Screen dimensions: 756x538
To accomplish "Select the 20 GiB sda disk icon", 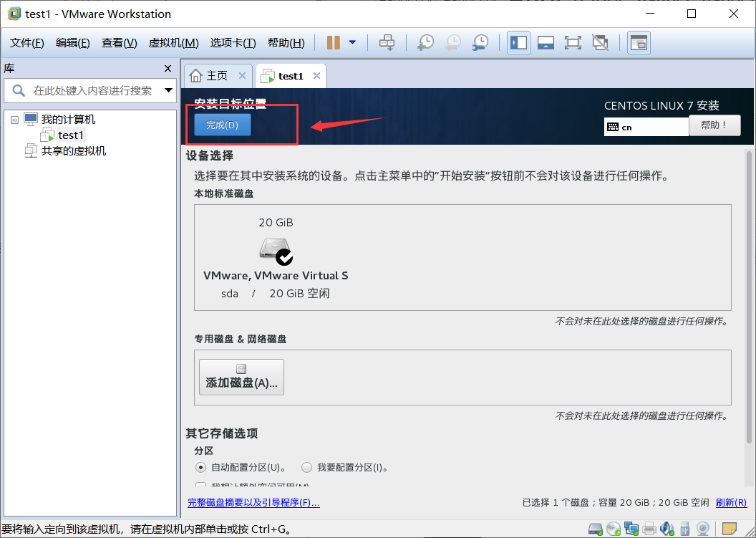I will [x=276, y=251].
